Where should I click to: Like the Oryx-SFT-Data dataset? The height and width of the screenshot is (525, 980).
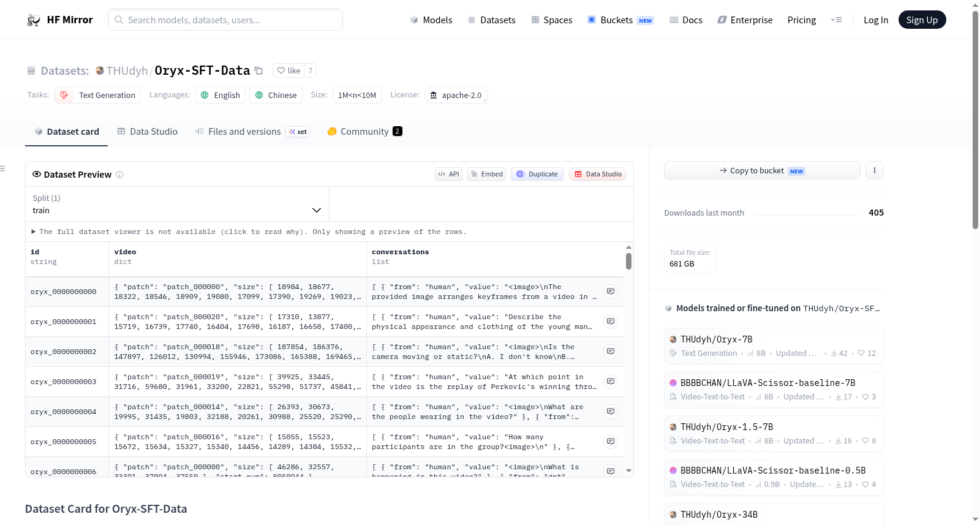(x=288, y=70)
